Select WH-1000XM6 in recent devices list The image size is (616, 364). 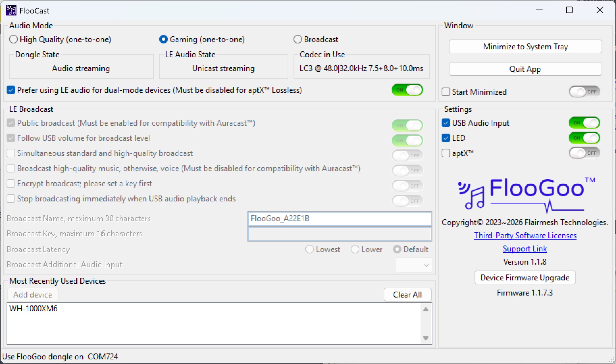33,308
